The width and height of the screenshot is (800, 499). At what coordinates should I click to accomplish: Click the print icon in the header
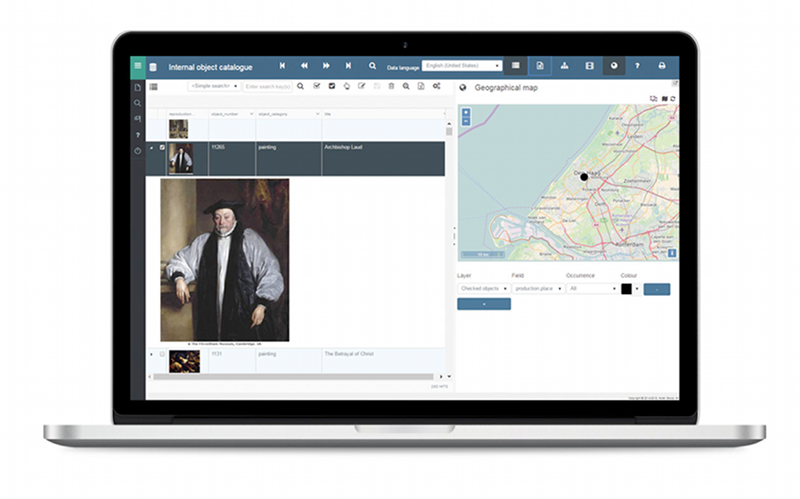pos(662,66)
